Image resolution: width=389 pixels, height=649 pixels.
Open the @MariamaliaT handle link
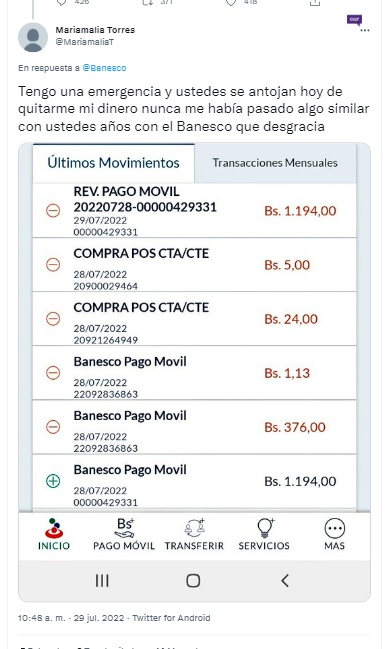[85, 42]
